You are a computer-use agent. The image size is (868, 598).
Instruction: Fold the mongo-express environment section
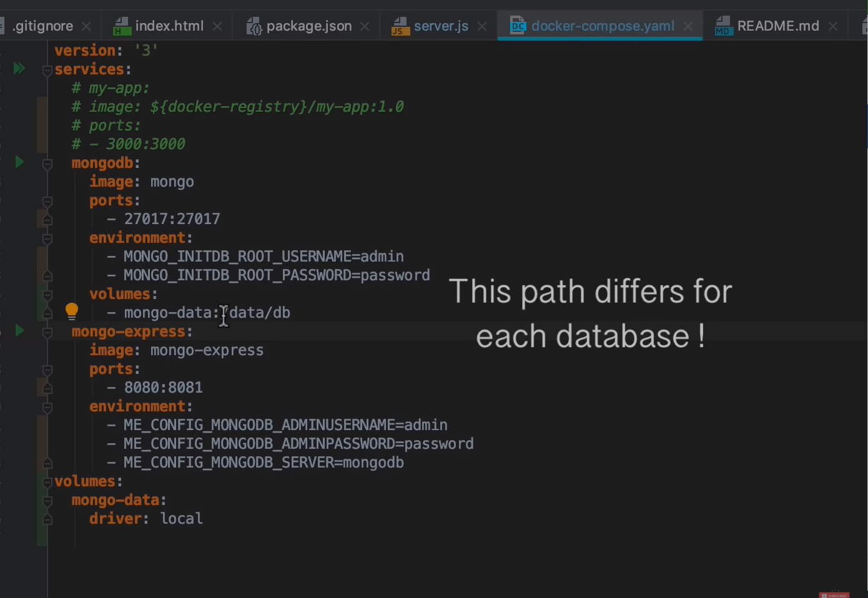(x=47, y=407)
